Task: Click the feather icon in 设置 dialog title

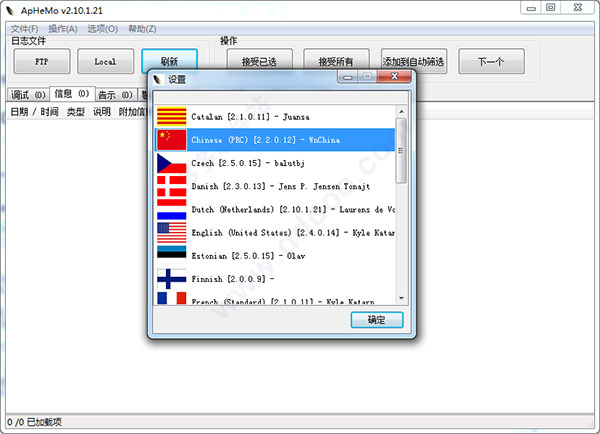Action: coord(158,79)
